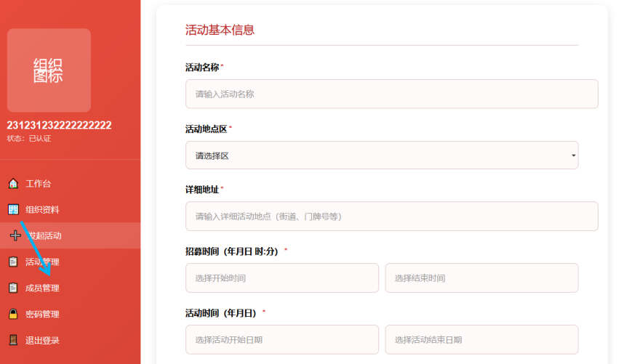This screenshot has height=364, width=621.
Task: Select the 密码管理 sidebar text
Action: pyautogui.click(x=42, y=315)
